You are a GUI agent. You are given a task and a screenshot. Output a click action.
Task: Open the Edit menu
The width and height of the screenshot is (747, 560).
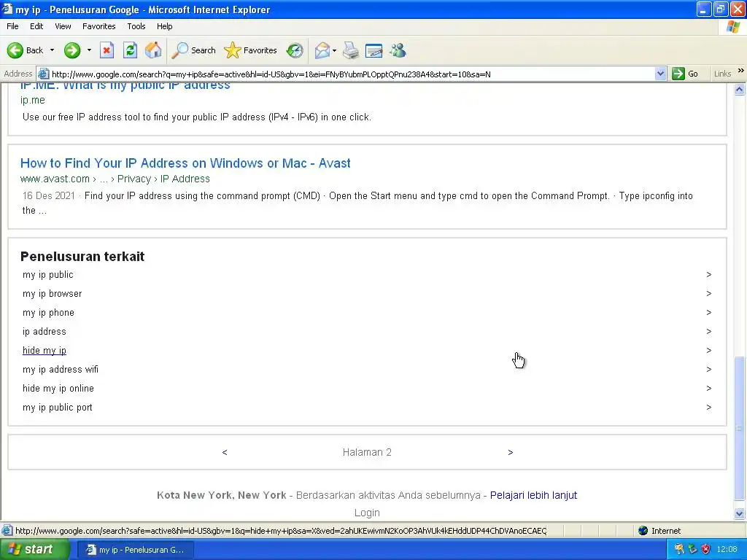36,26
